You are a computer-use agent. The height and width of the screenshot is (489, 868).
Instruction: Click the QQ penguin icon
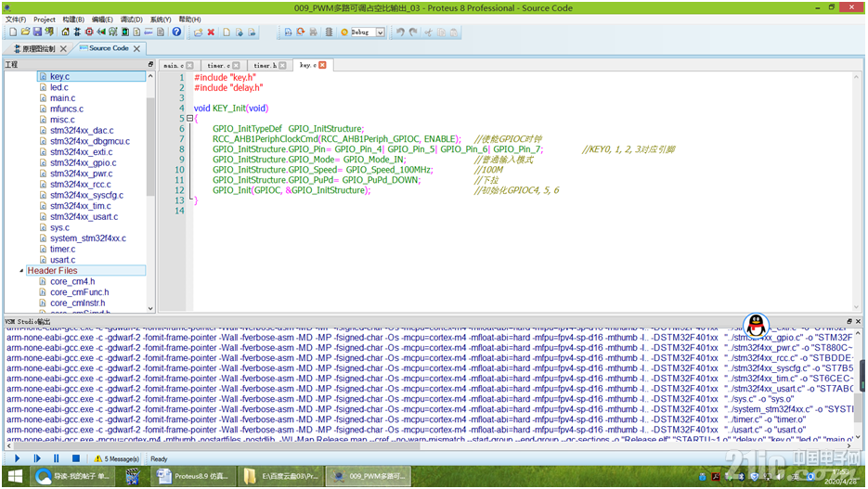coord(756,326)
